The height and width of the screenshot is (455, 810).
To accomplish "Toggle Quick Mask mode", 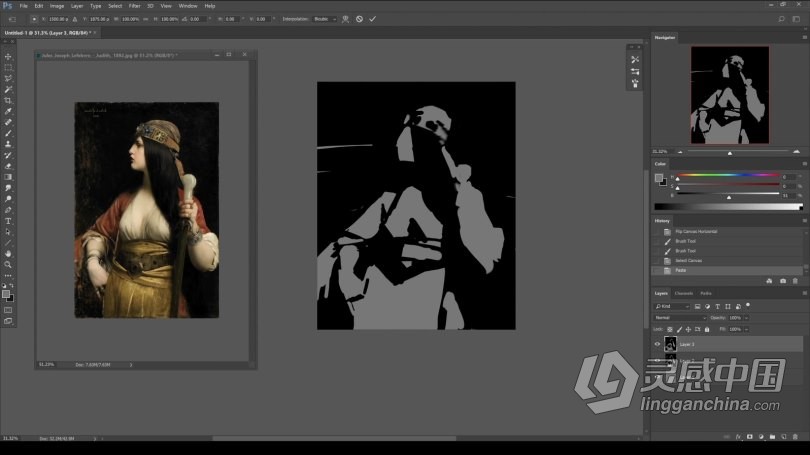I will click(8, 310).
